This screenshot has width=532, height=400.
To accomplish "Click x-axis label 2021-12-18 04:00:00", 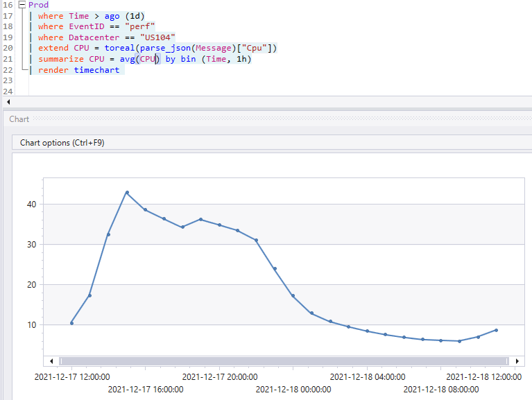I will (x=368, y=377).
